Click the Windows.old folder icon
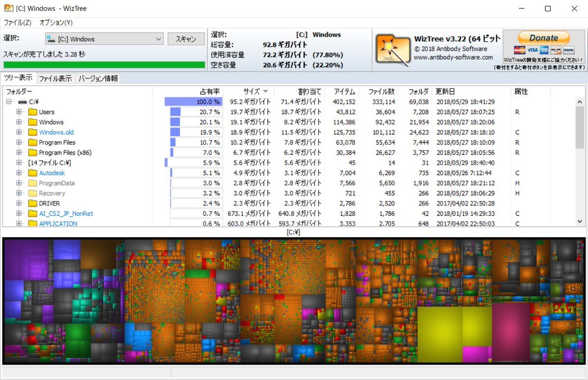Viewport: 588px width, 380px height. click(x=33, y=132)
